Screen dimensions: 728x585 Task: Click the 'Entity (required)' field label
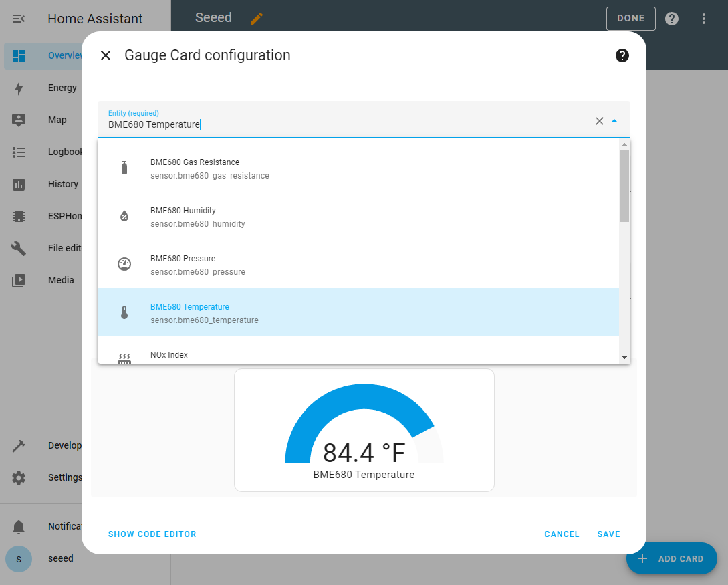pyautogui.click(x=133, y=113)
